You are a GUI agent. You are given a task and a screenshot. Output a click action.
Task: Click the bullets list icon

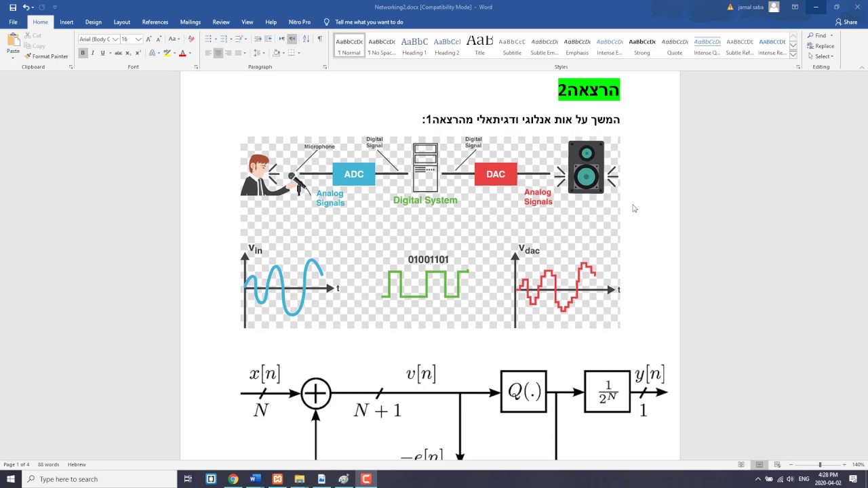point(208,39)
